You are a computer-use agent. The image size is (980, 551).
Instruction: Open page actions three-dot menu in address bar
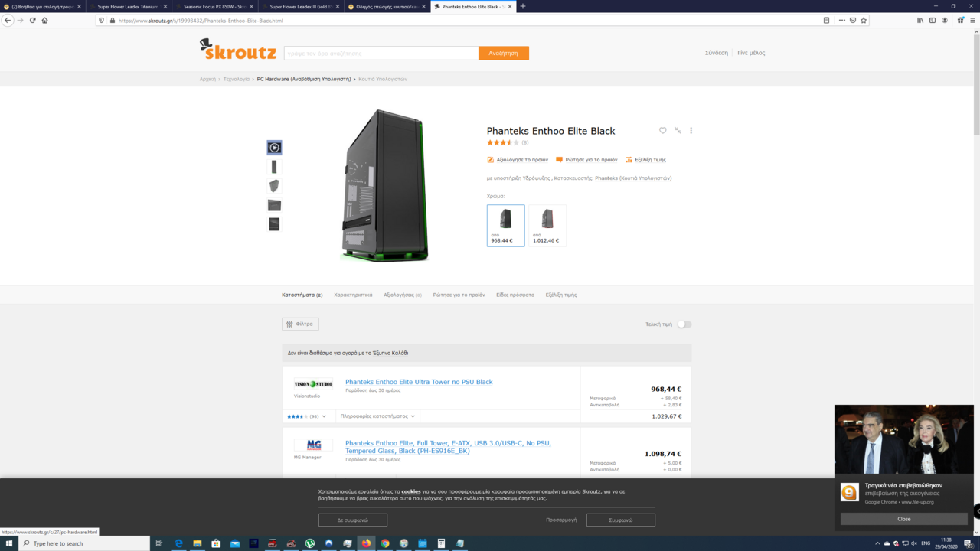pos(841,21)
